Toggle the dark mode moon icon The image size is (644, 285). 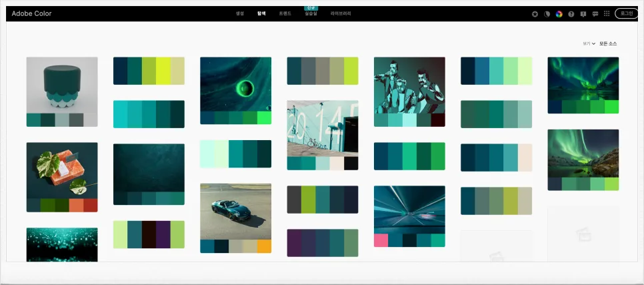point(547,14)
